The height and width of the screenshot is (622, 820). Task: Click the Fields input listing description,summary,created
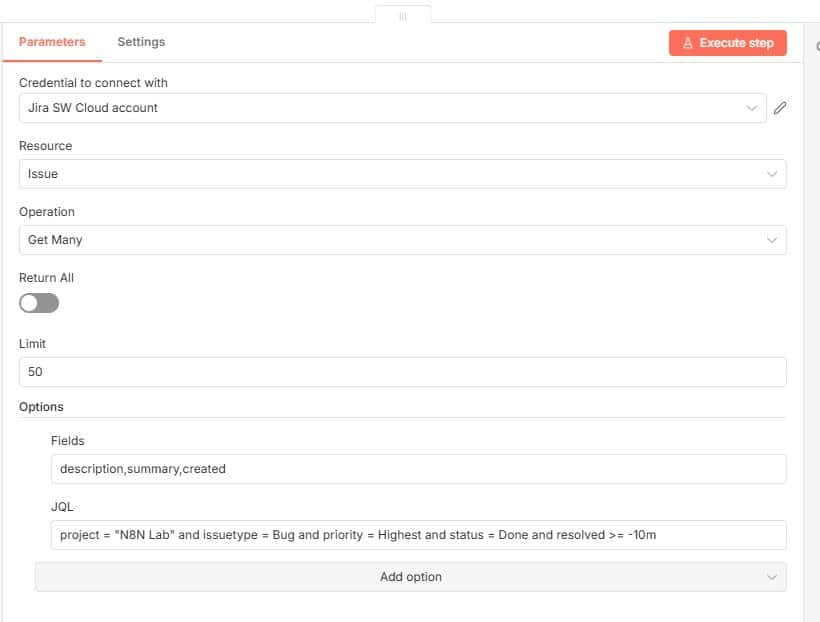300,468
